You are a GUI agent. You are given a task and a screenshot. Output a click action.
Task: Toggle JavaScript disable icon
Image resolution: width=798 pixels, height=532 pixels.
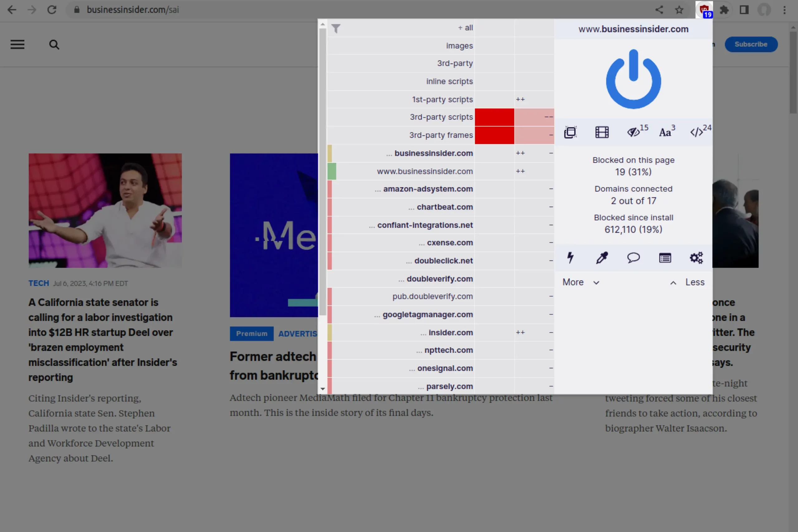click(x=697, y=132)
